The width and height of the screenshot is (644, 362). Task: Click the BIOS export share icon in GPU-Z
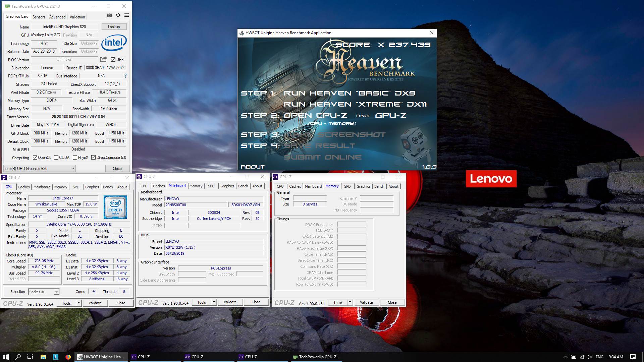(x=103, y=59)
